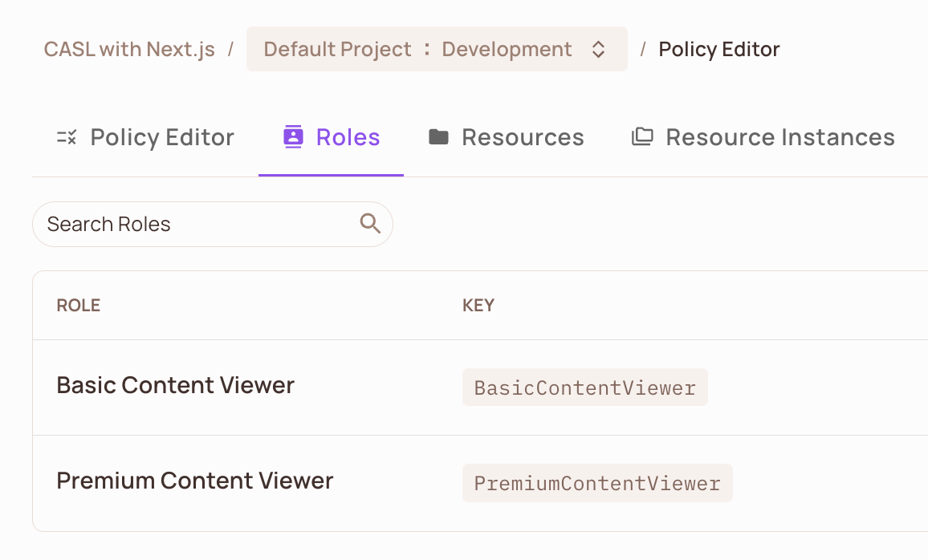Click inside the Search Roles field
This screenshot has width=928, height=560.
[161, 224]
